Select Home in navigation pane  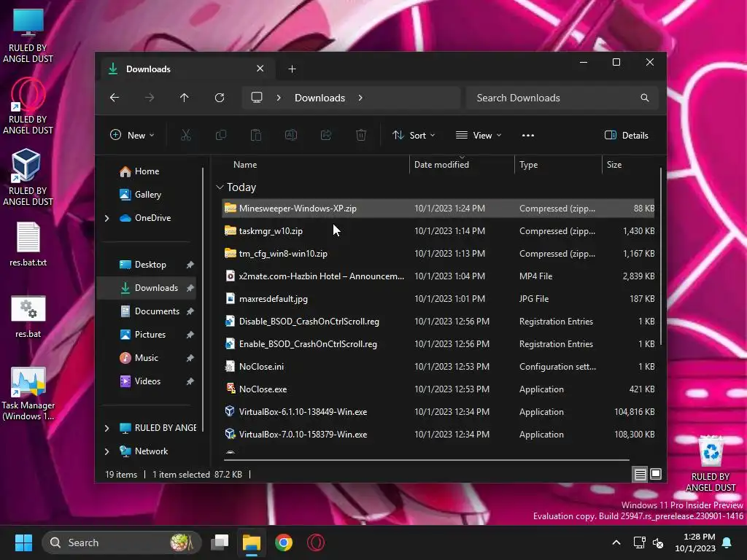pyautogui.click(x=146, y=171)
